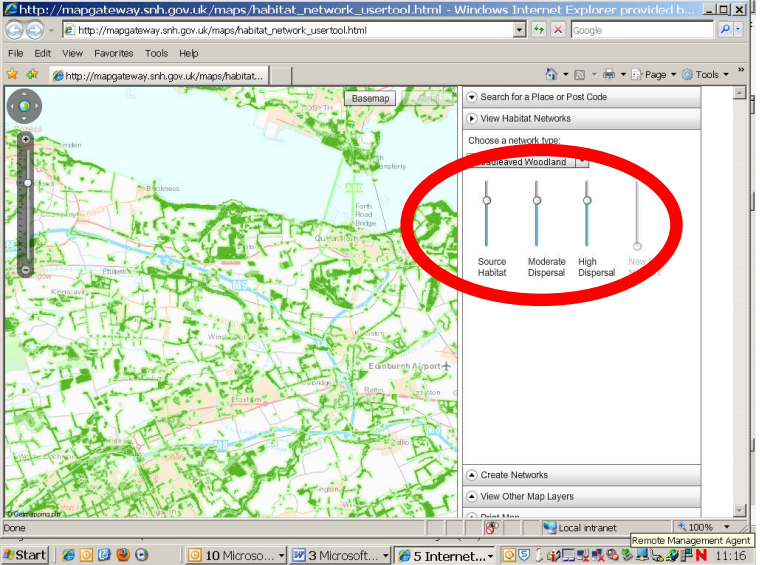Open the Print options dropdown arrow
Screen dimensions: 760x565
(623, 75)
